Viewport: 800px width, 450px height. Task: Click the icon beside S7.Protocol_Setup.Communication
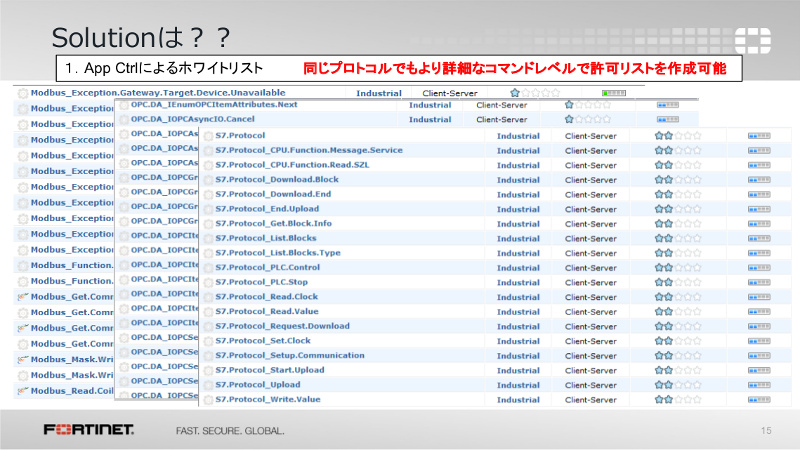click(x=208, y=356)
